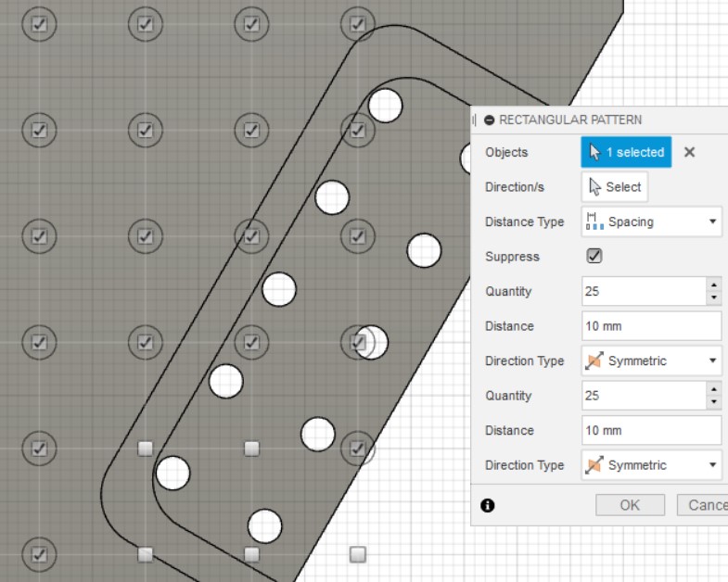Click the info icon beside OK

pos(488,505)
